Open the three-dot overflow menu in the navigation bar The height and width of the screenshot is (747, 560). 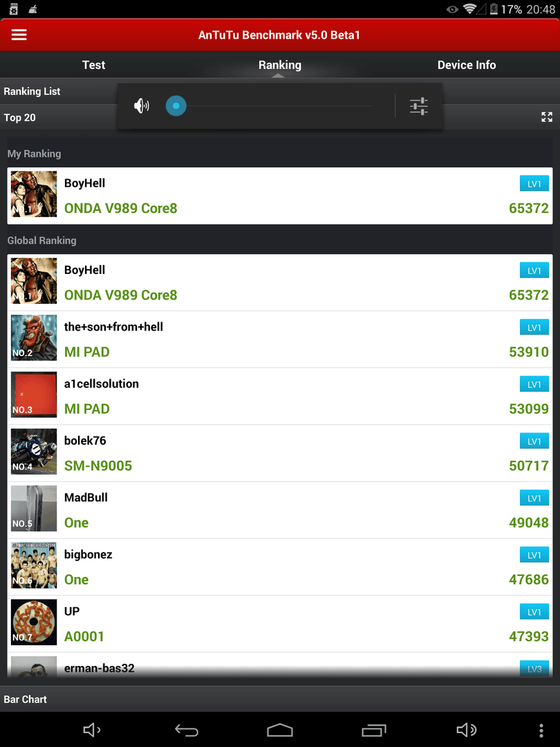541,730
